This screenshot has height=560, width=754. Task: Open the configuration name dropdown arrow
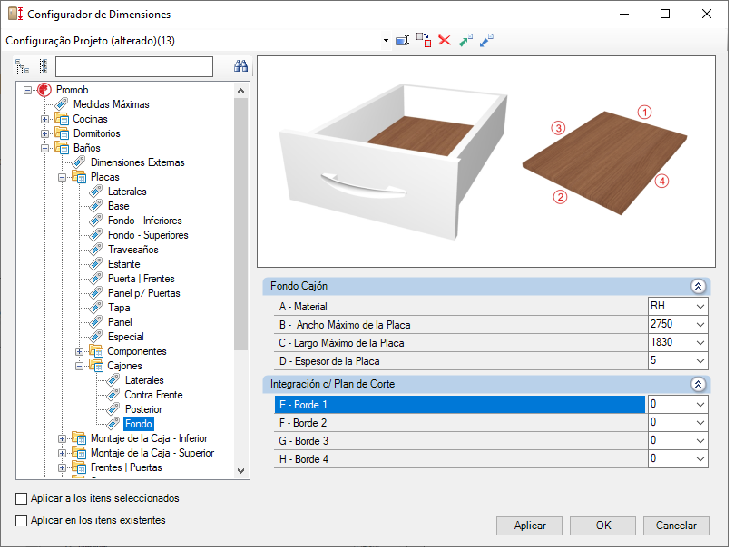pos(386,41)
